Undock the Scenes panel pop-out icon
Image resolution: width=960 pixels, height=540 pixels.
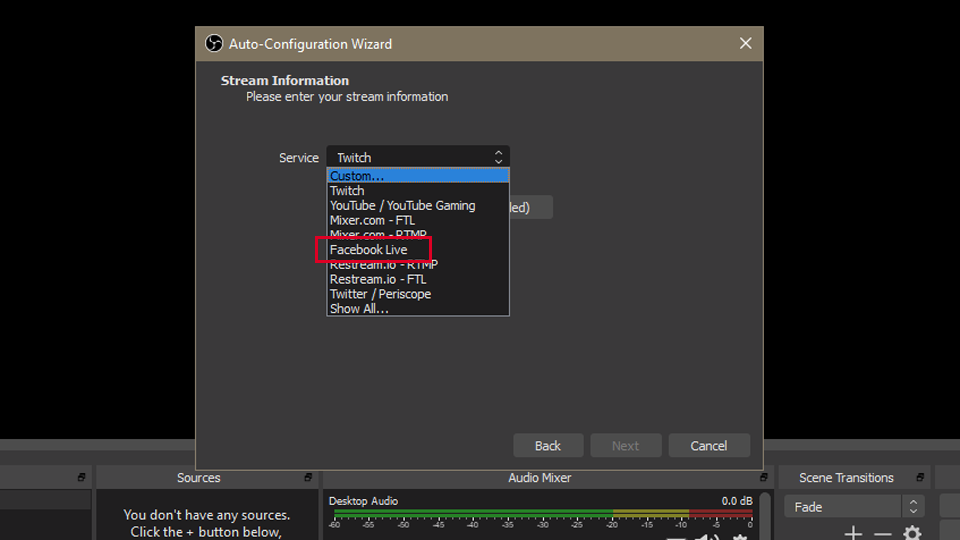pyautogui.click(x=81, y=477)
